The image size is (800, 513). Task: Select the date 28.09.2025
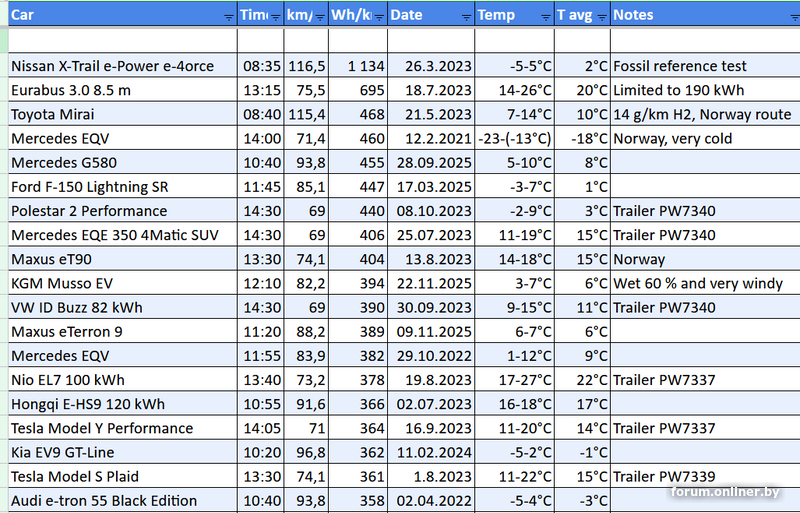pos(431,162)
